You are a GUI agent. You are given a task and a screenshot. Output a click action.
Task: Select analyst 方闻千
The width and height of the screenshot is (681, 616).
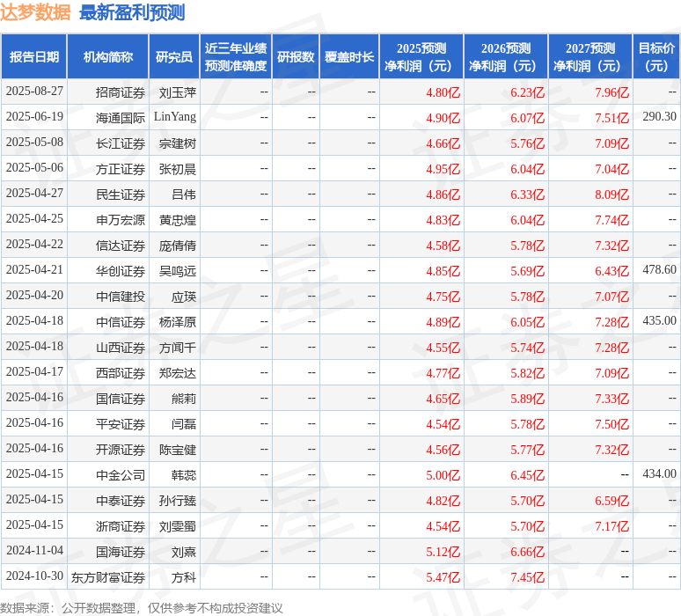pos(177,348)
